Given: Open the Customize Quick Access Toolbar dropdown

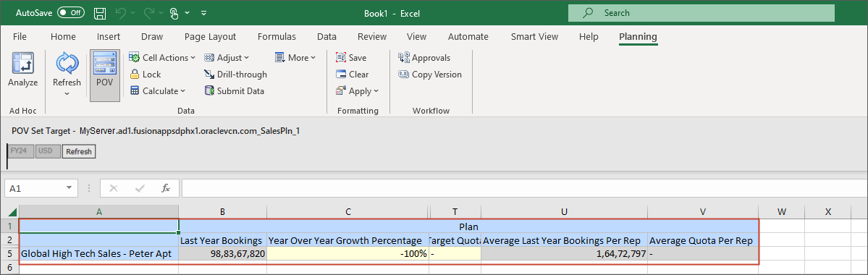Looking at the screenshot, I should tap(203, 13).
